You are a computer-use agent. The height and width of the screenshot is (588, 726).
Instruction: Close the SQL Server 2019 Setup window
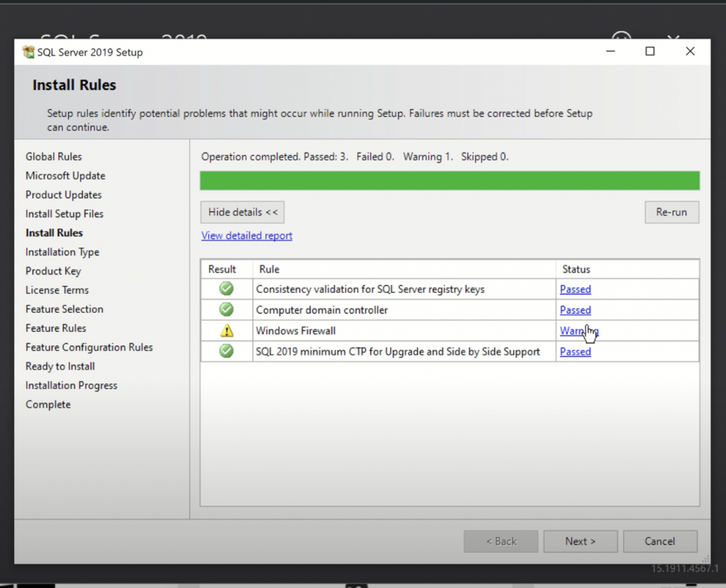[690, 52]
